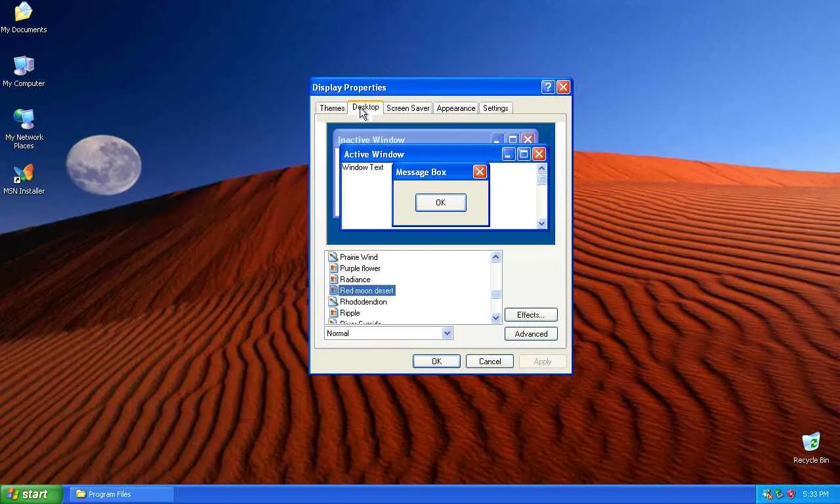Open the Normal position dropdown
This screenshot has width=840, height=504.
tap(389, 333)
